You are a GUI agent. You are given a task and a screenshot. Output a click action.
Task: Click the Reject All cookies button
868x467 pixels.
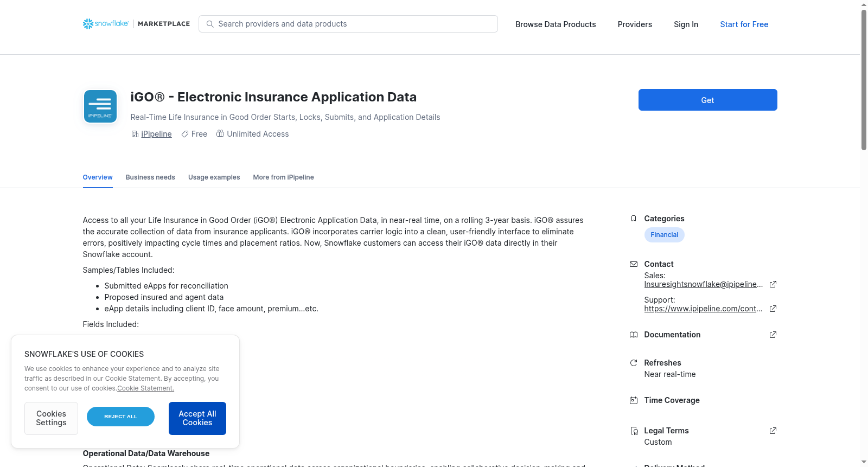[120, 417]
